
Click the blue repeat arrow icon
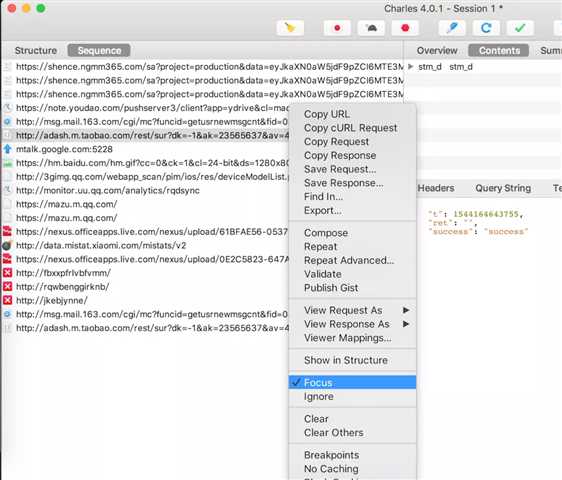point(486,28)
